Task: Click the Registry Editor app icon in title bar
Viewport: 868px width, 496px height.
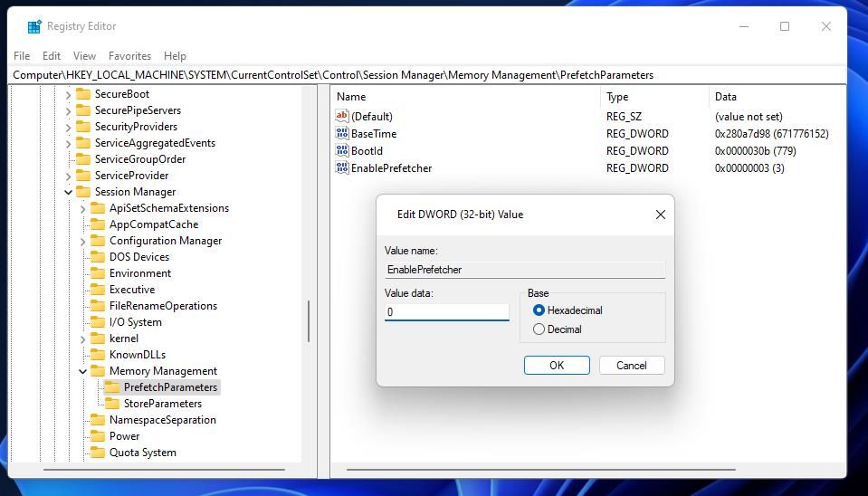Action: [x=34, y=26]
